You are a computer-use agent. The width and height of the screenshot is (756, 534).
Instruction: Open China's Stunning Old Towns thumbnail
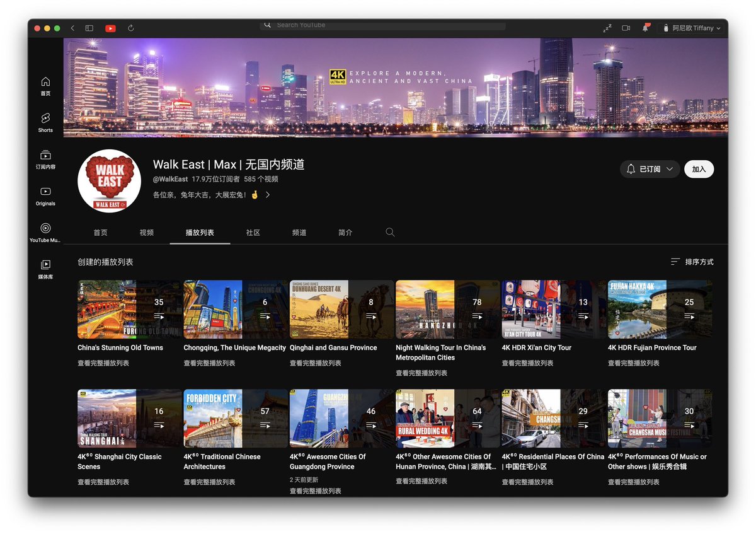point(129,310)
